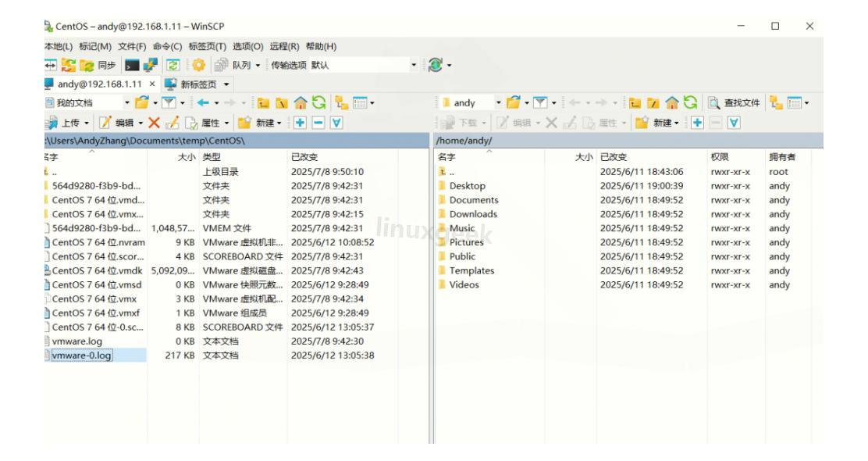Open the 远程(R) menu

[285, 47]
